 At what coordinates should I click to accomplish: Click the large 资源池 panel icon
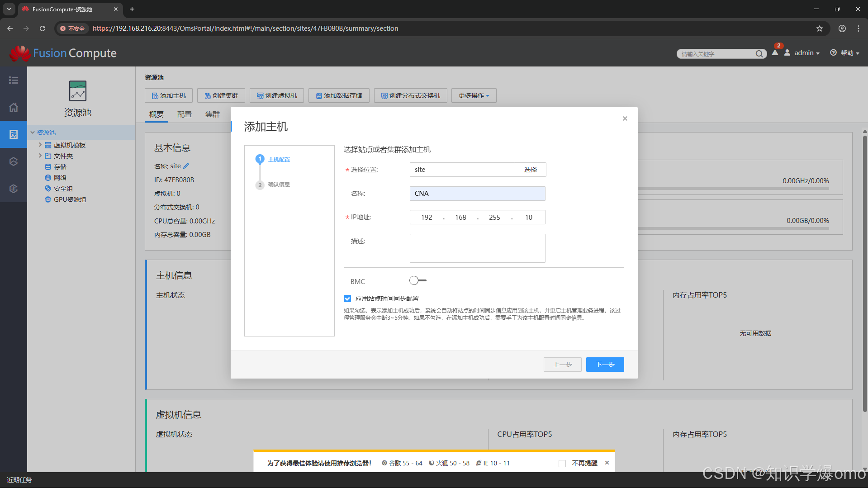pyautogui.click(x=78, y=91)
